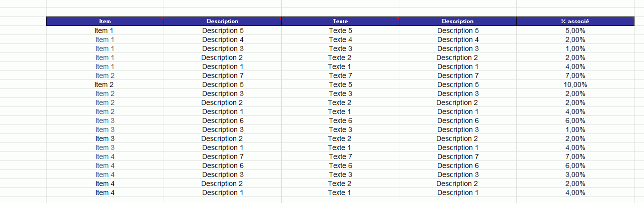
Task: Select the Item 3 cell in its Texte 6 row
Action: pyautogui.click(x=105, y=120)
